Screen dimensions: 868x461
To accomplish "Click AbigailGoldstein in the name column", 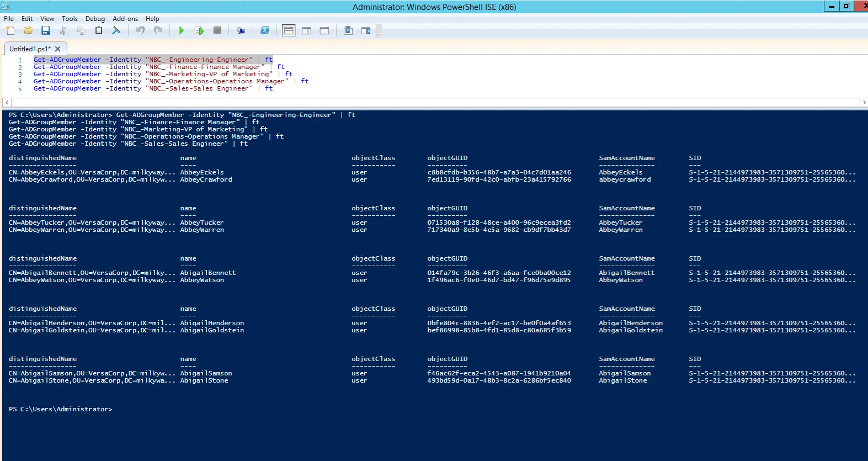I will pos(212,330).
